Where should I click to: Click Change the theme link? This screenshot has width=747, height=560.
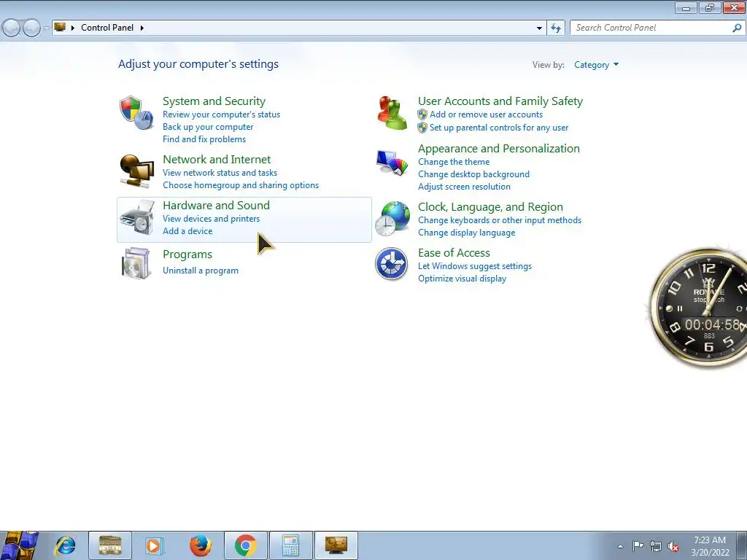[454, 162]
